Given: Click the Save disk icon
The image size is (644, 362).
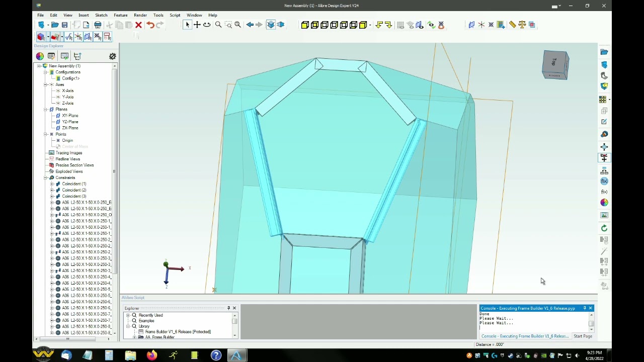Looking at the screenshot, I should (x=64, y=25).
